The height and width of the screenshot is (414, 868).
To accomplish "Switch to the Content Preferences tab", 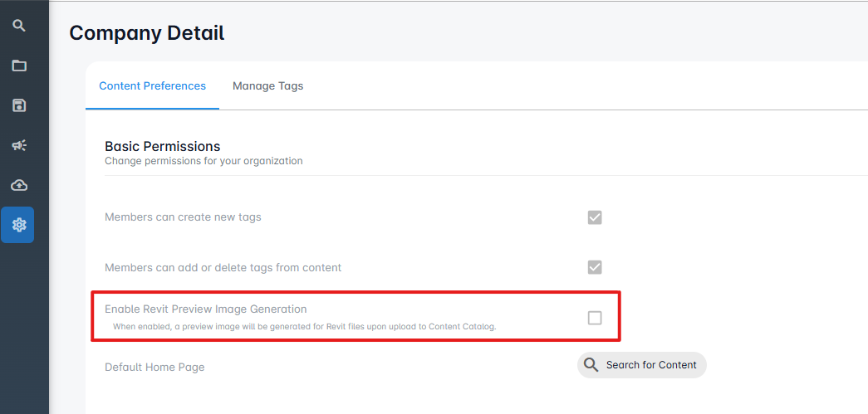I will tap(152, 85).
